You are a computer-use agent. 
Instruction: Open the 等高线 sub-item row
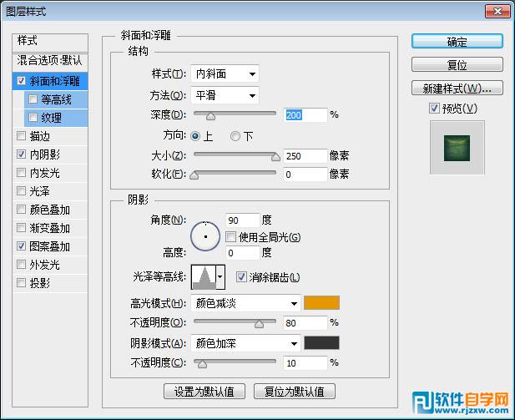tap(56, 99)
